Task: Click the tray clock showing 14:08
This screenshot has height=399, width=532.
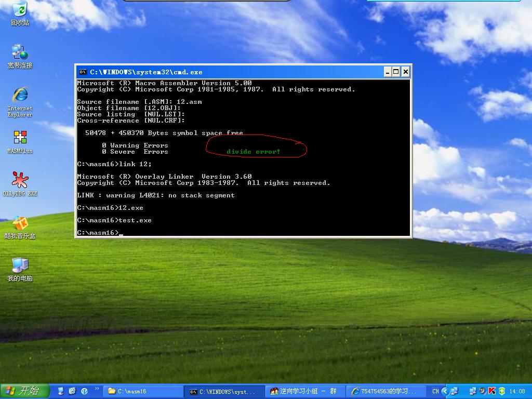Action: point(517,391)
